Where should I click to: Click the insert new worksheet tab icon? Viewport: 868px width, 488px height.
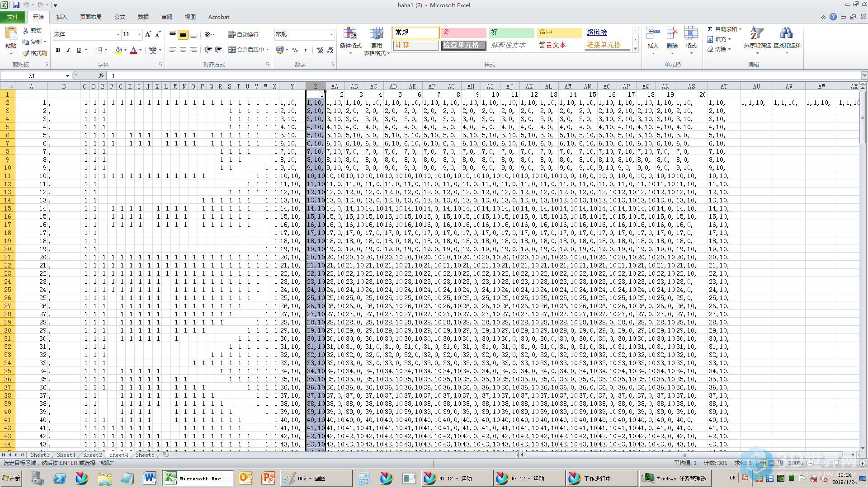tap(166, 455)
